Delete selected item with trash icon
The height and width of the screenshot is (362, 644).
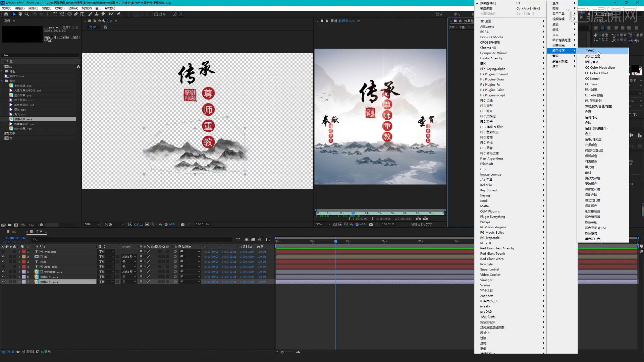coord(42,225)
